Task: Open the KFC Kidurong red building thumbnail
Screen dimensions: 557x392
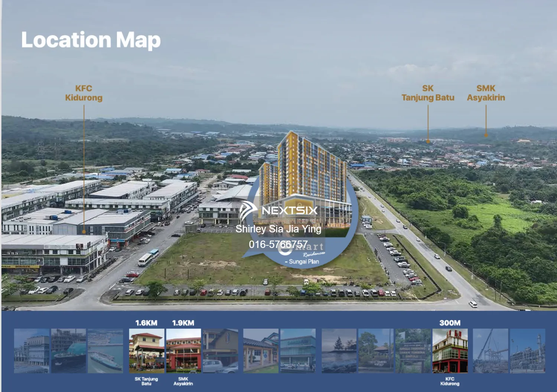Action: tap(450, 351)
